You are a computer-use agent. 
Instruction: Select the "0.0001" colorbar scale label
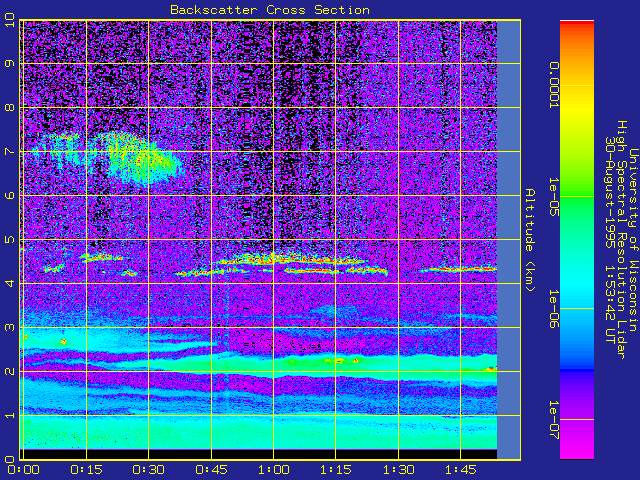coord(553,85)
